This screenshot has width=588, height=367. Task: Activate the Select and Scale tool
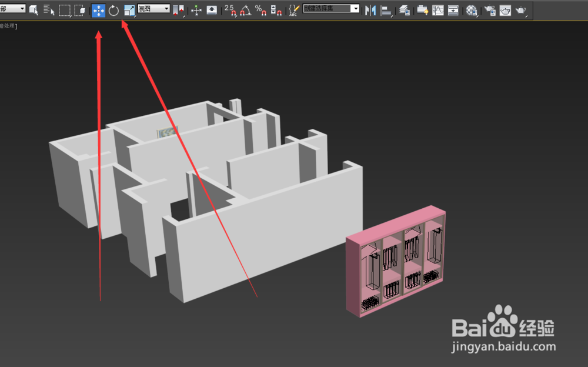coord(129,11)
